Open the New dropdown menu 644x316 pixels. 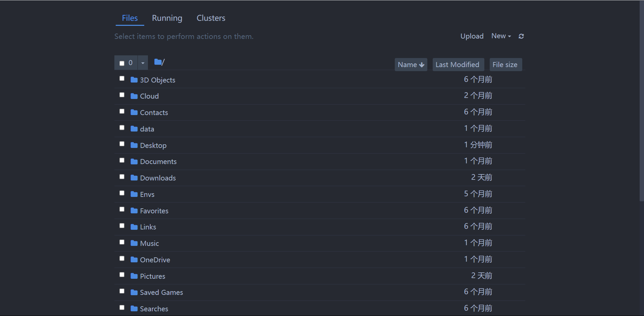(x=501, y=36)
